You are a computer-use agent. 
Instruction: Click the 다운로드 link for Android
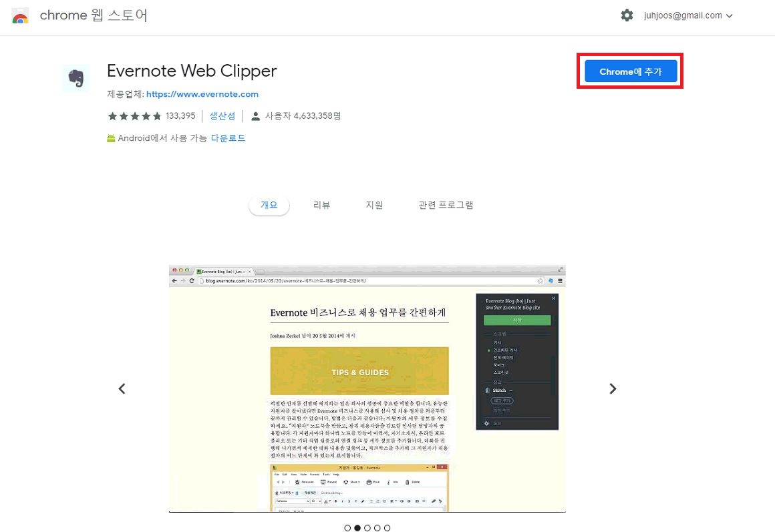click(228, 138)
